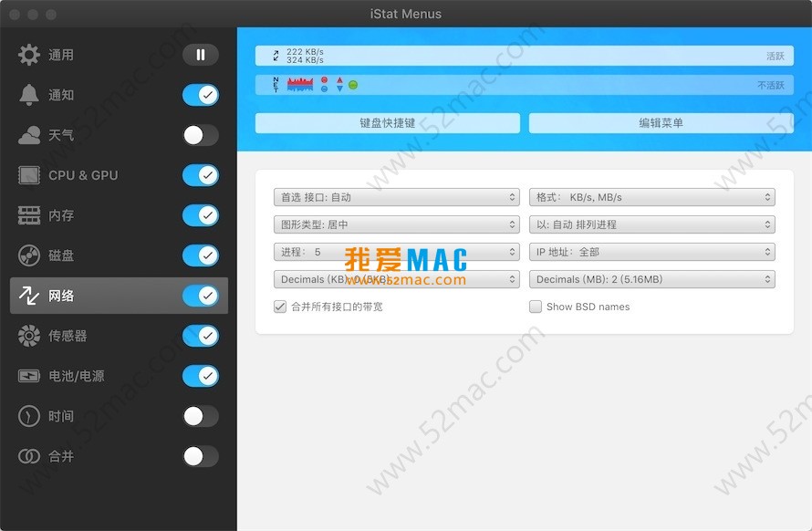812x531 pixels.
Task: Enable the Combined (合并) switch
Action: pos(201,456)
